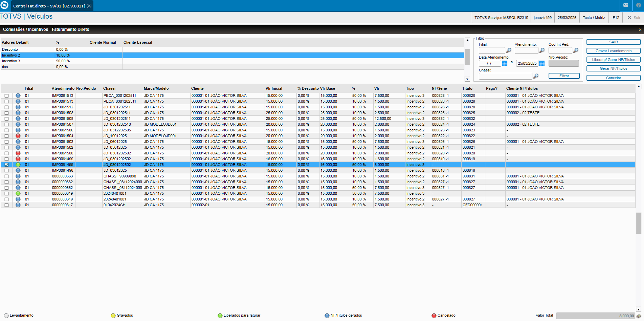Open the mail envelope icon

(626, 5)
